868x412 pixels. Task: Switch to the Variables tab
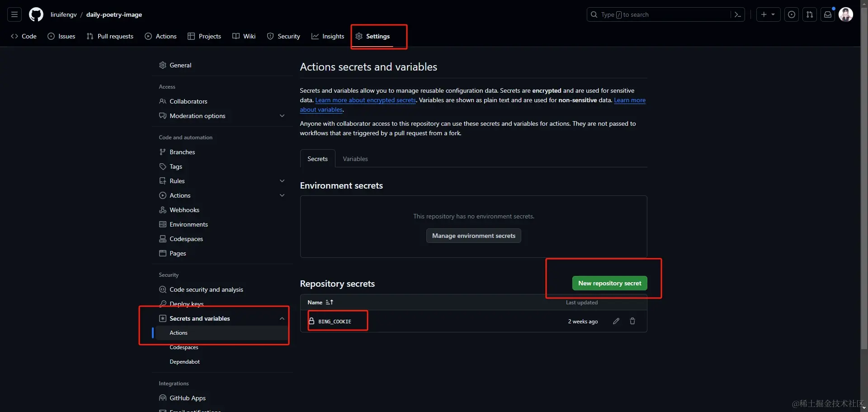click(x=355, y=159)
